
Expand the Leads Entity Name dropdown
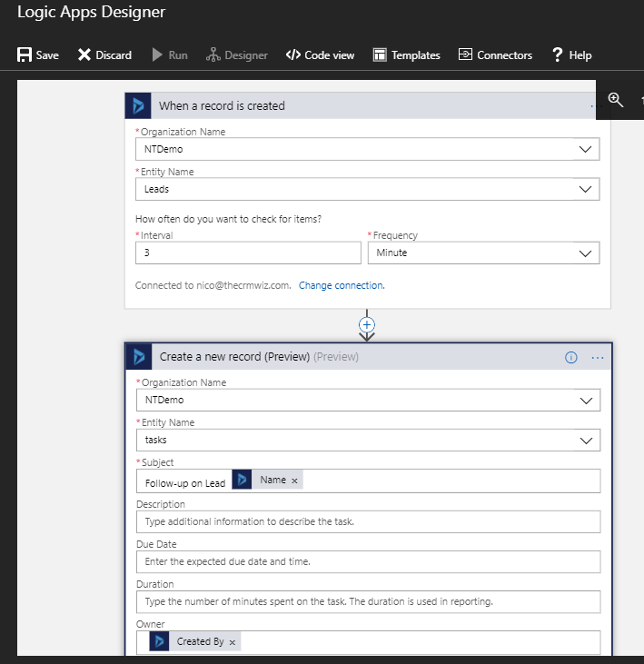pyautogui.click(x=585, y=189)
